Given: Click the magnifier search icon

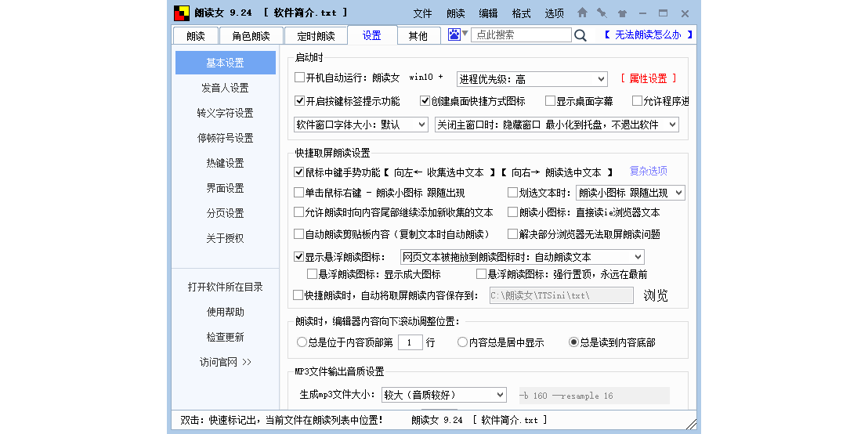Looking at the screenshot, I should tap(580, 35).
